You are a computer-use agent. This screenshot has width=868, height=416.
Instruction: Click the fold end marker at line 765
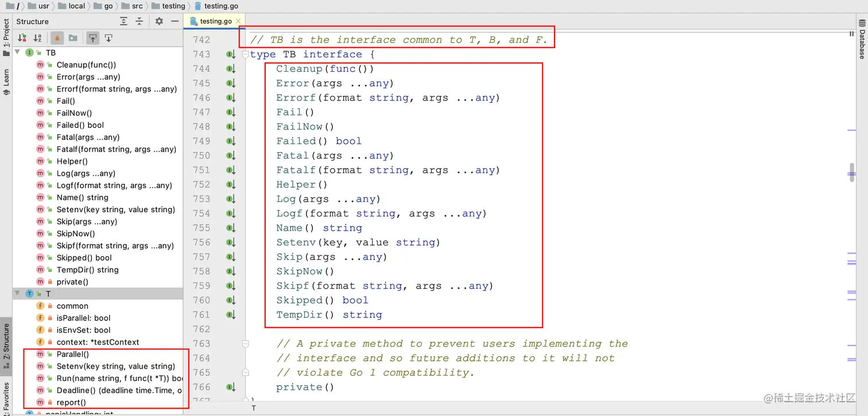click(246, 373)
